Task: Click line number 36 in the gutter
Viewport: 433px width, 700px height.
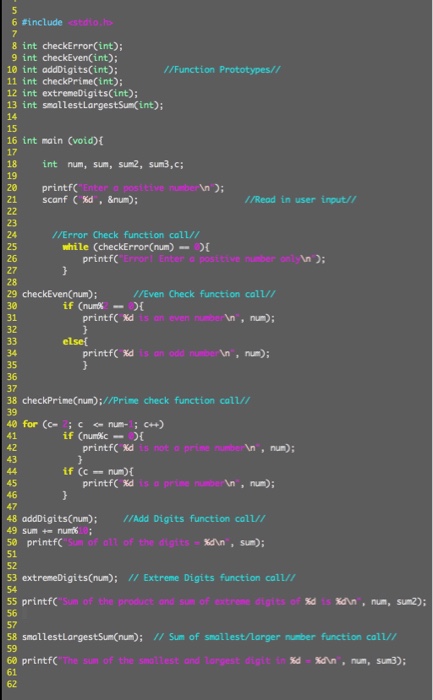Action: pyautogui.click(x=12, y=377)
